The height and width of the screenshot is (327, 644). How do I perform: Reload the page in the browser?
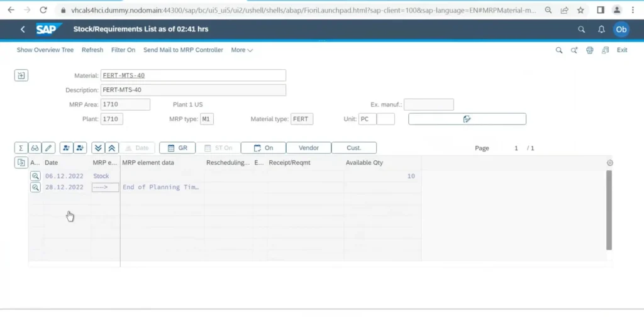coord(43,10)
